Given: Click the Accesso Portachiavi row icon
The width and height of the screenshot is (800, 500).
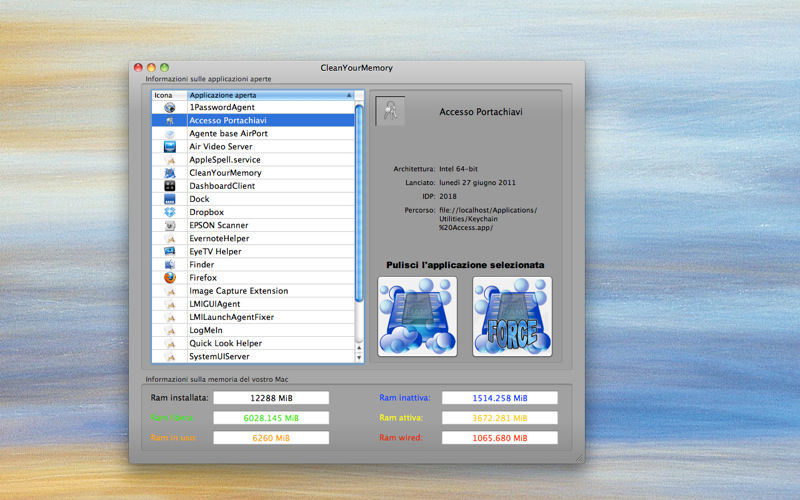Looking at the screenshot, I should click(170, 120).
